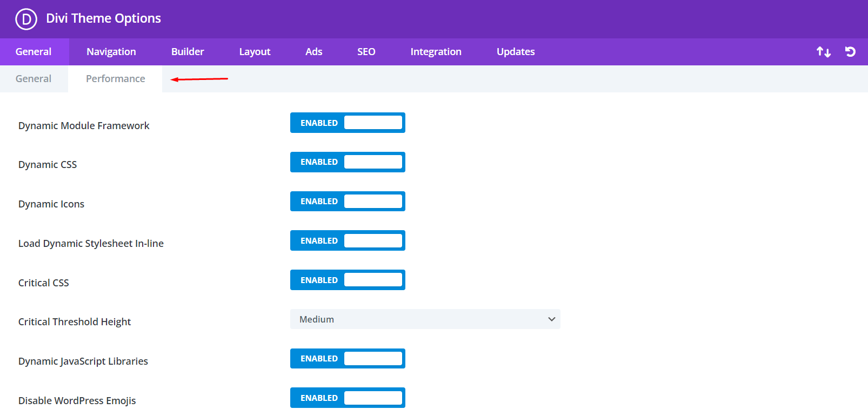Click the Dynamic CSS label
Screen dimensions: 868x409
point(48,165)
